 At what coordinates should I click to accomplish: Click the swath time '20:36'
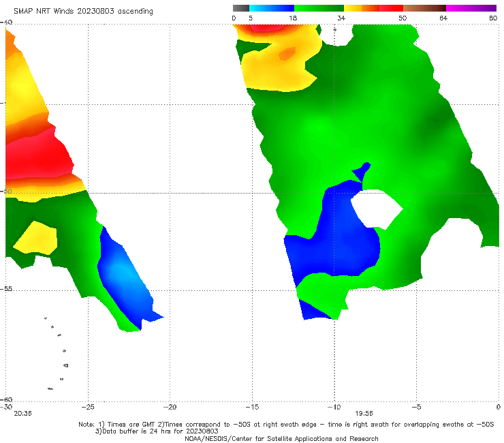(x=22, y=414)
